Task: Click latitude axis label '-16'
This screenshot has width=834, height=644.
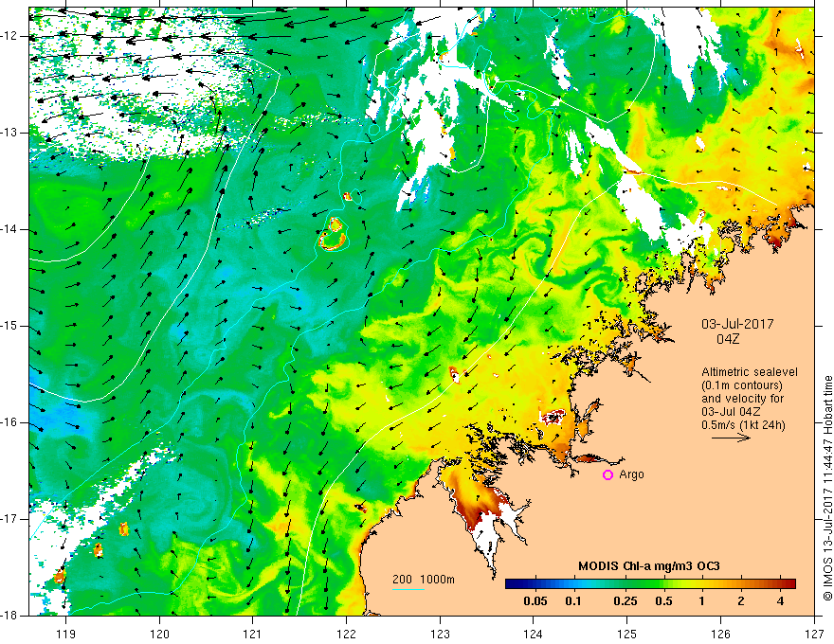Action: pos(9,422)
